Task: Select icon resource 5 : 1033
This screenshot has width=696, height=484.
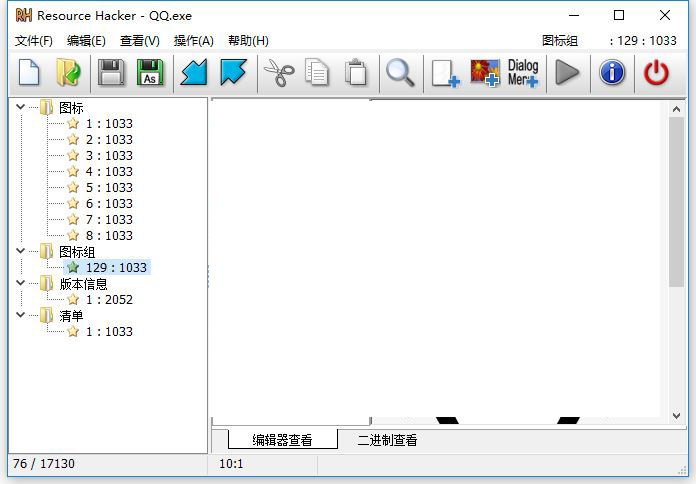Action: click(108, 187)
